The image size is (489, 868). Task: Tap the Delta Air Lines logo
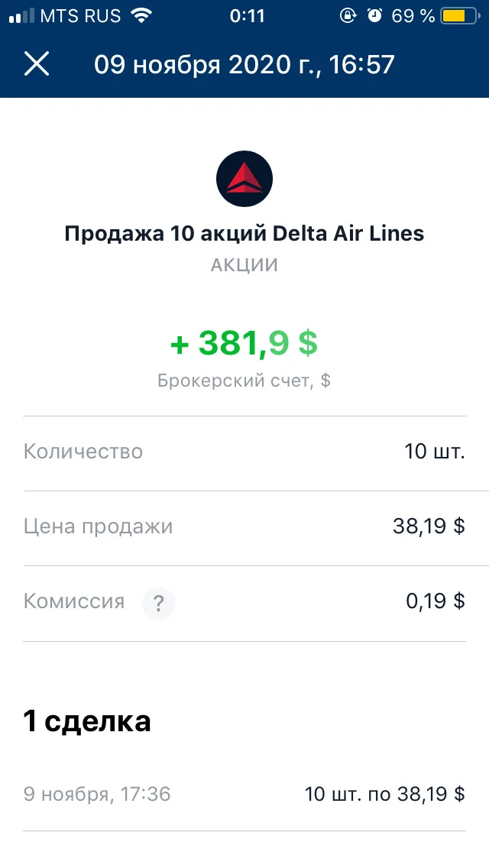pos(244,179)
